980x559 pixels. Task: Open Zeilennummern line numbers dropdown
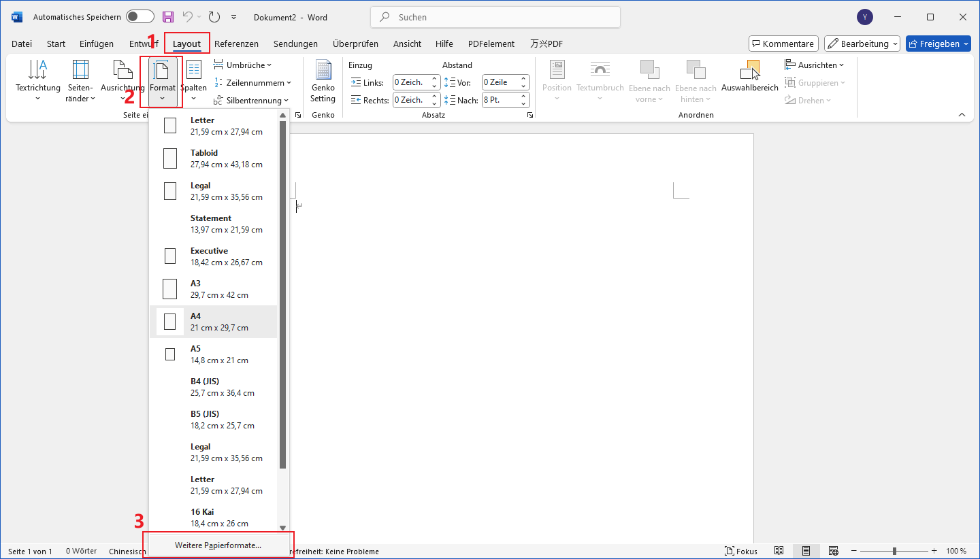point(252,83)
